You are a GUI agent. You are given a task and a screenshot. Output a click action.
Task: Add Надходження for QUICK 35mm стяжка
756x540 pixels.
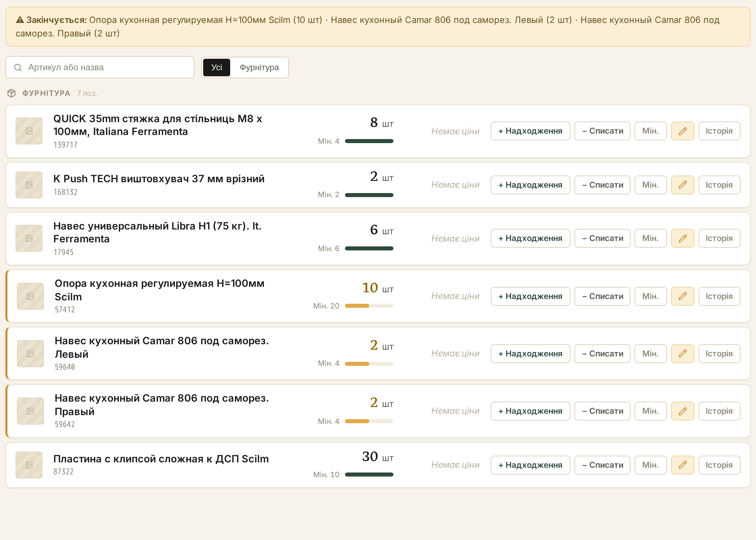click(x=530, y=131)
